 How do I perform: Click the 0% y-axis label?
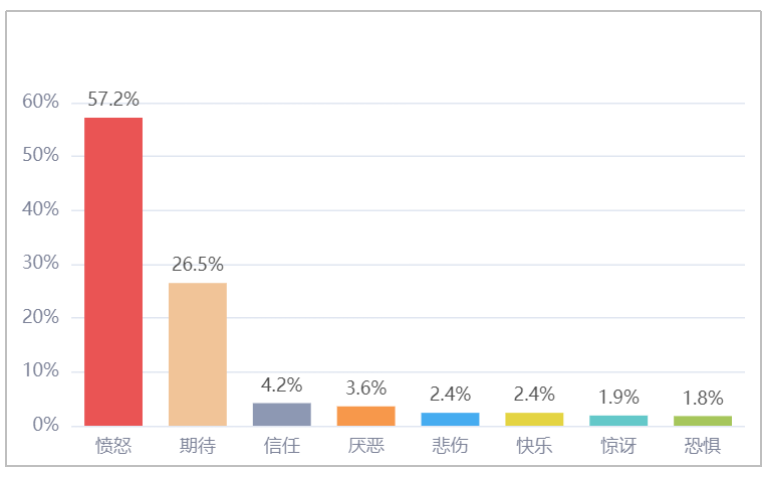46,425
